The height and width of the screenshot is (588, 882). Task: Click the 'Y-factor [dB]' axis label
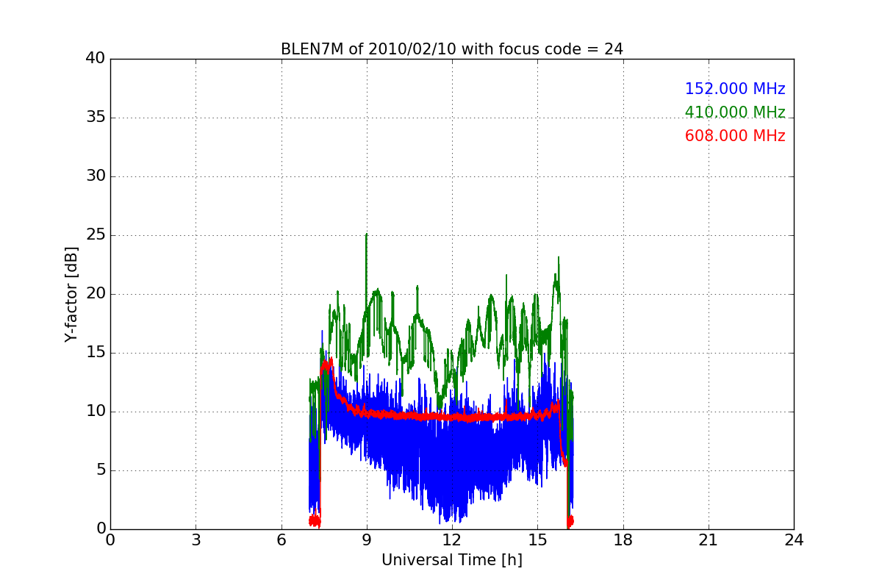pos(71,294)
